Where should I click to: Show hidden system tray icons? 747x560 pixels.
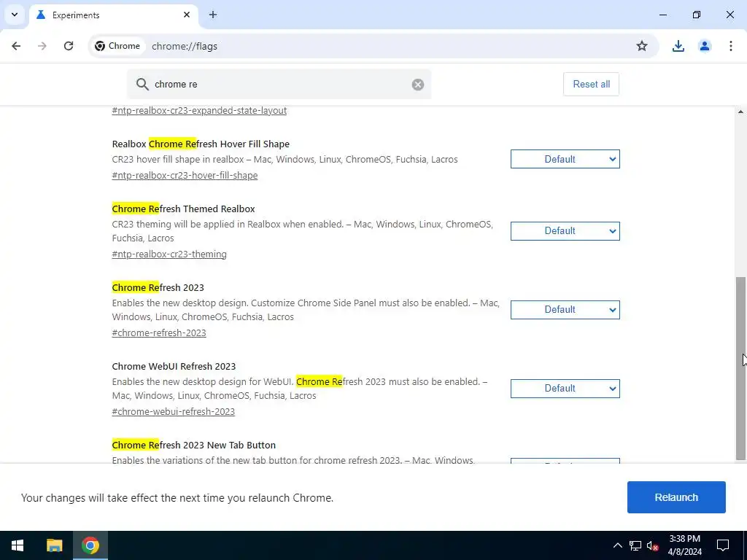pos(617,545)
